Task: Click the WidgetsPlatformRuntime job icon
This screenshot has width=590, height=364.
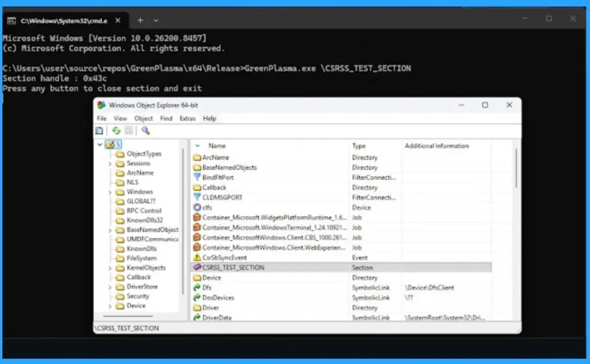Action: click(x=197, y=217)
